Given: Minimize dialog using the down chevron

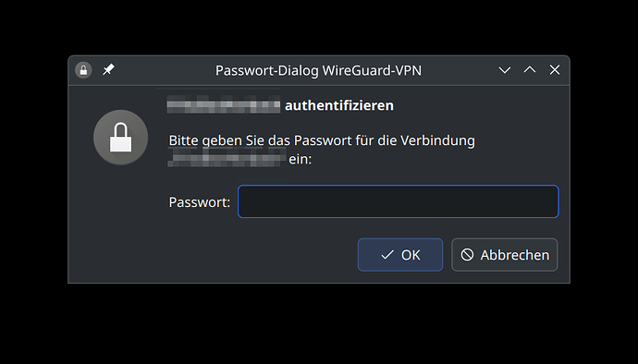Looking at the screenshot, I should [505, 70].
